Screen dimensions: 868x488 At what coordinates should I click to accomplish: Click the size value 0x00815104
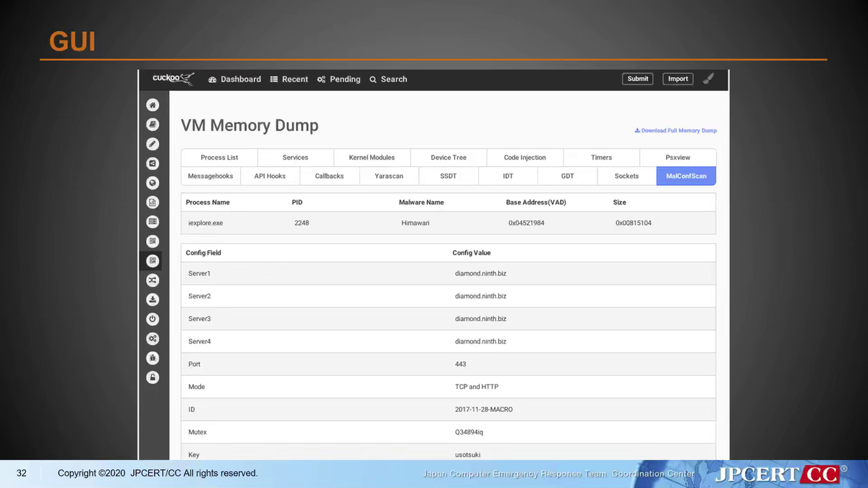click(634, 223)
